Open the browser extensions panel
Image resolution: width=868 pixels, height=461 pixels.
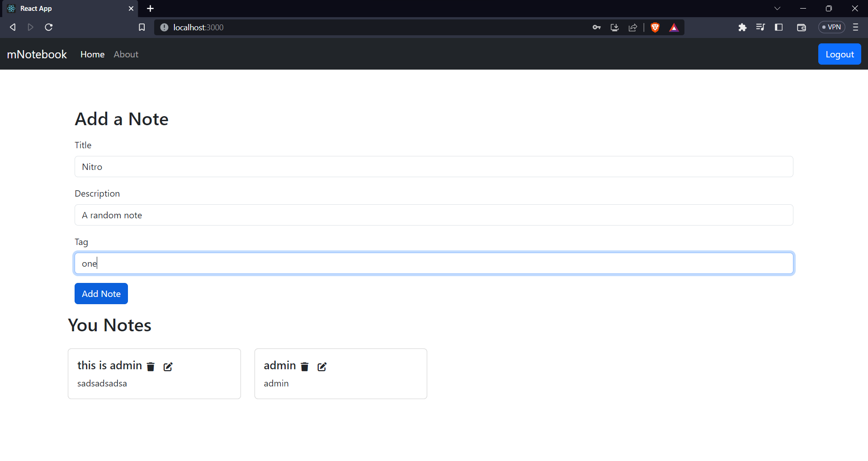click(743, 27)
